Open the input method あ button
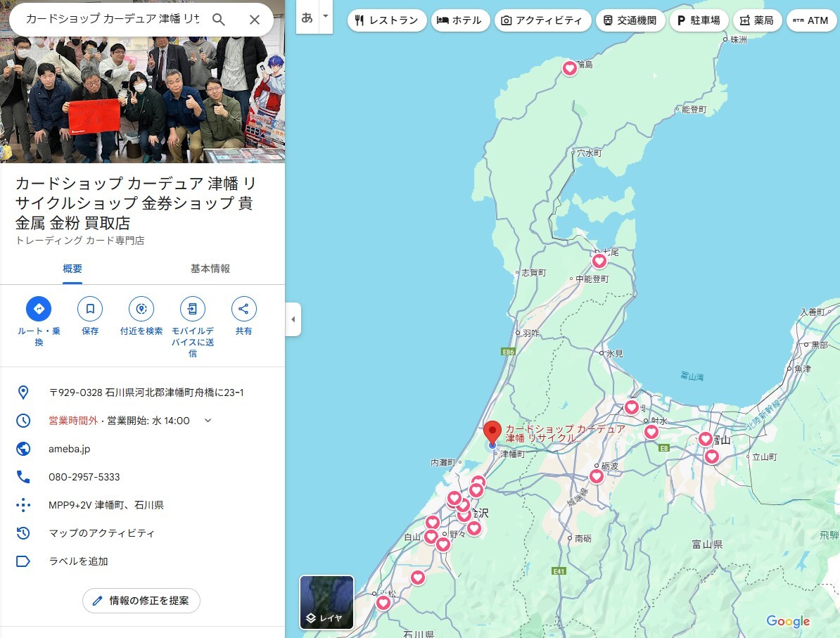840x638 pixels. coord(307,18)
